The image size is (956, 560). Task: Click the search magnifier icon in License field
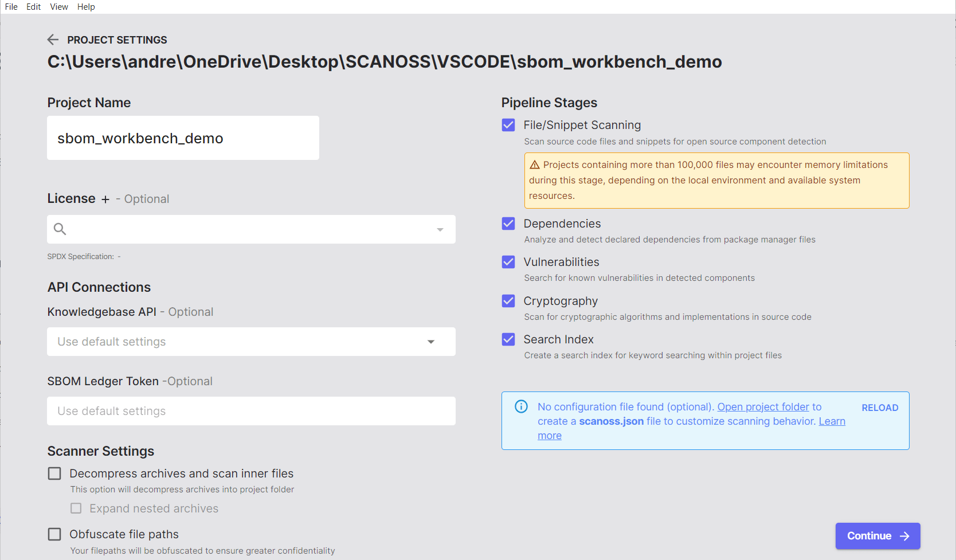[x=60, y=229]
